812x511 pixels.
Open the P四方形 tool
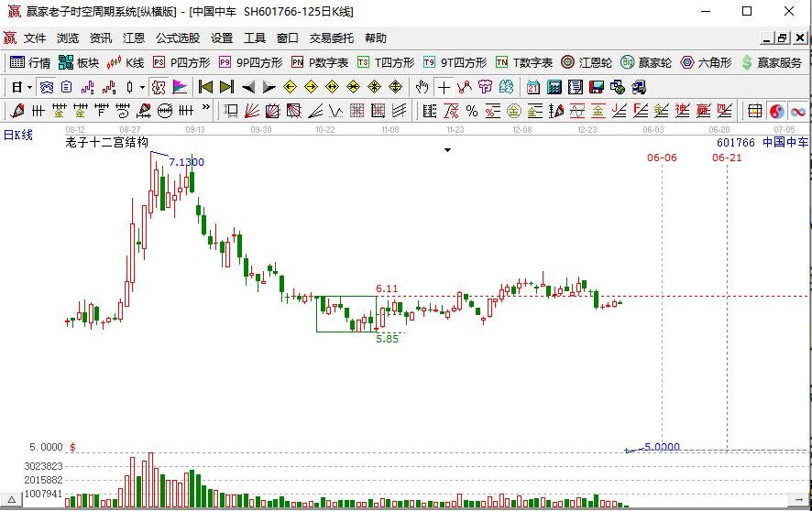[x=181, y=62]
